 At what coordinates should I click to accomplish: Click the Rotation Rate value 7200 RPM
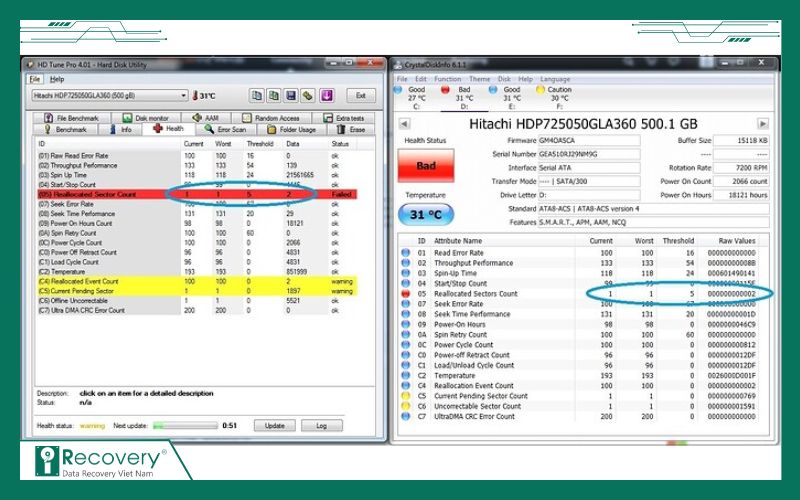pos(741,168)
